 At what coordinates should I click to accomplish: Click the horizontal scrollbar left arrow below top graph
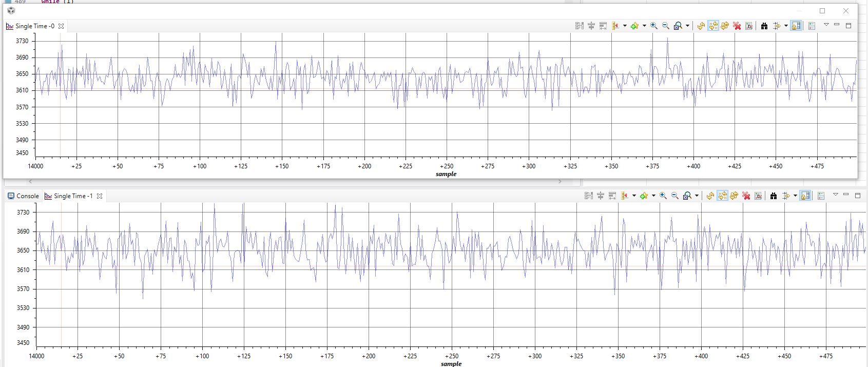point(31,182)
